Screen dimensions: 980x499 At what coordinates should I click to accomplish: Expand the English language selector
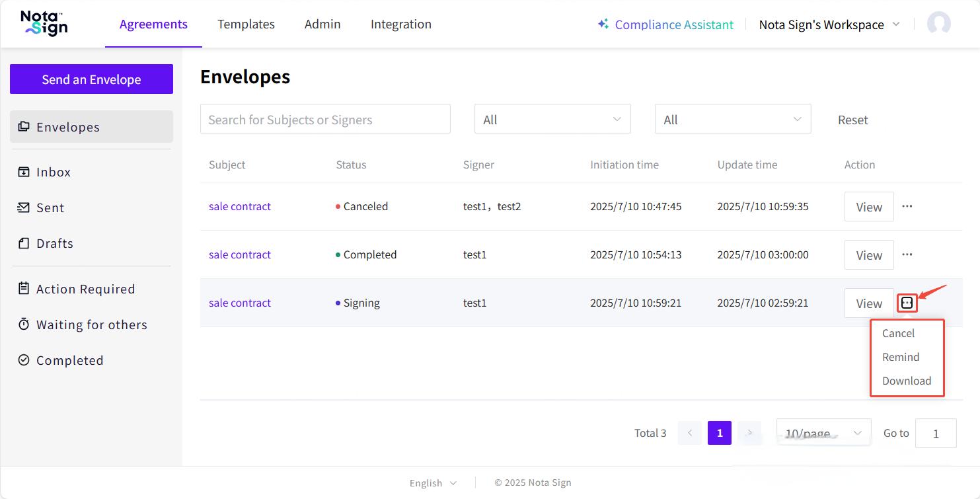pos(433,483)
